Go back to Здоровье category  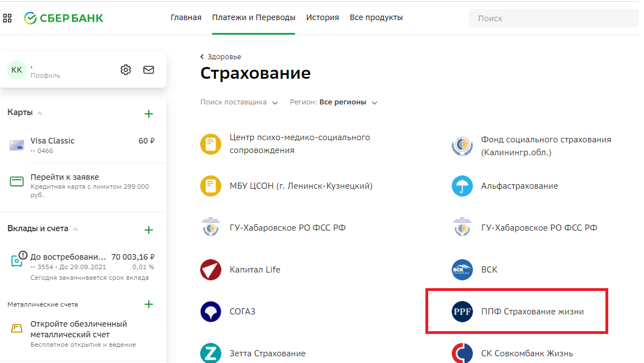(221, 56)
